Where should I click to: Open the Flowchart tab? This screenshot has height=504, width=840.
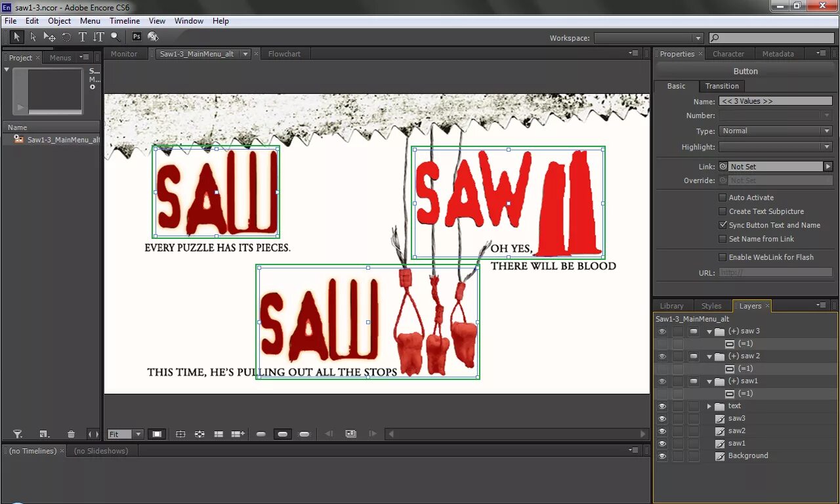pyautogui.click(x=284, y=54)
